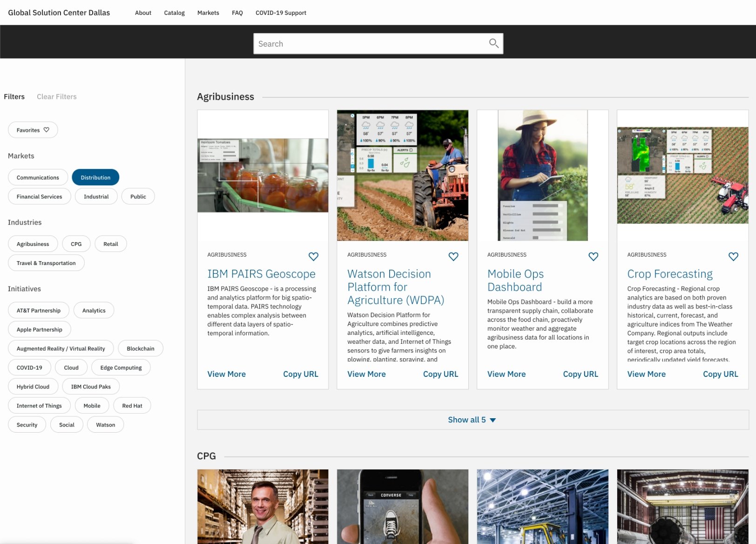
Task: Open the CPG hangar flag thumbnail
Action: pyautogui.click(x=683, y=507)
